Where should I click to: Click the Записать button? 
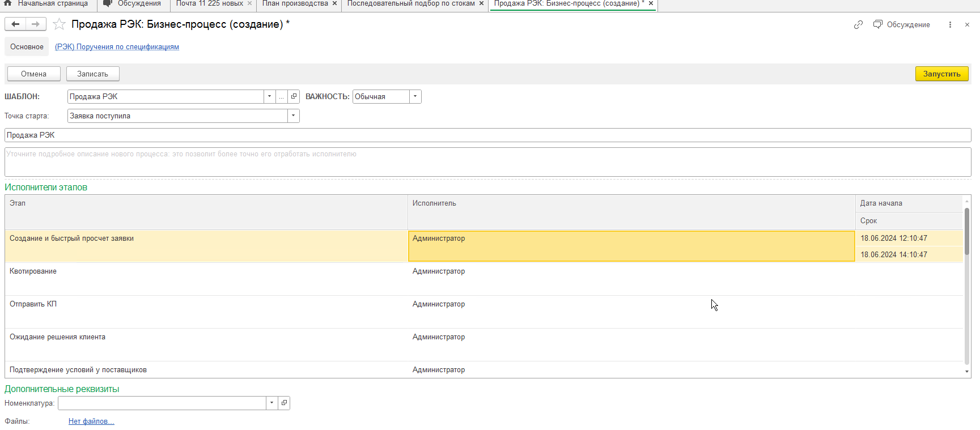pos(92,74)
